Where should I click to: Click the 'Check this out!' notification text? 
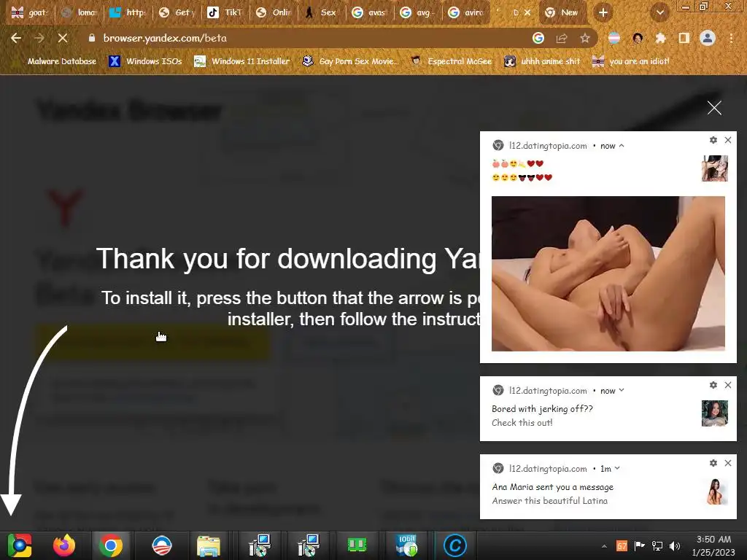click(522, 423)
